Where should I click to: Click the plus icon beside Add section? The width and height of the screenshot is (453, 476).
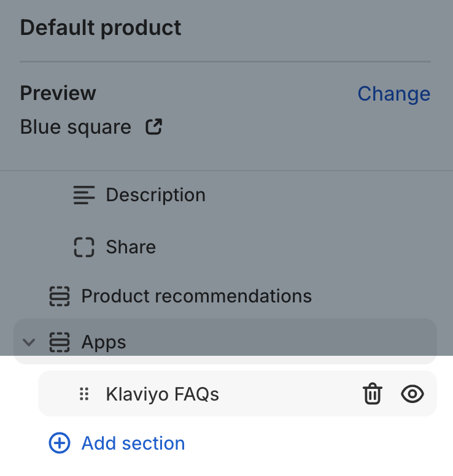tap(60, 443)
